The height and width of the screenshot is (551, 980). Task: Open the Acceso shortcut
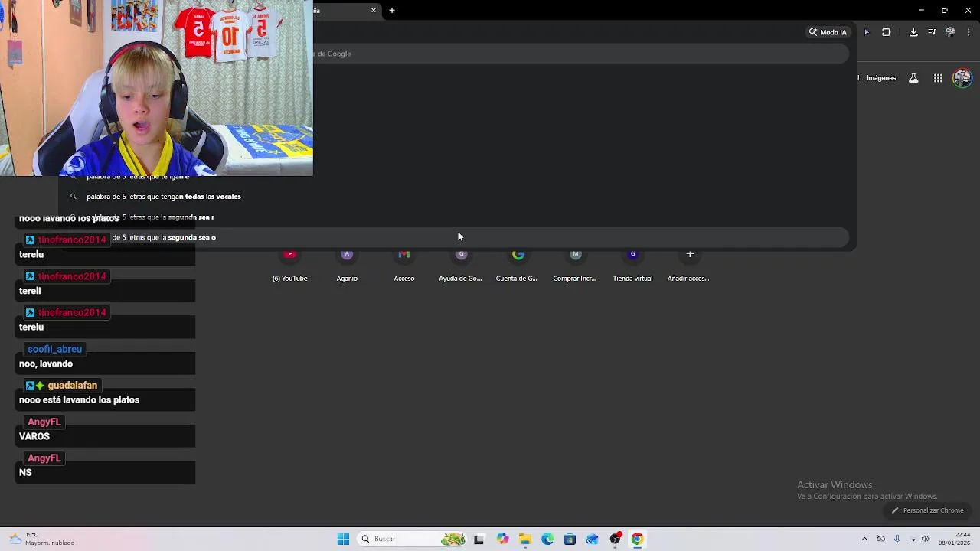[x=404, y=266]
